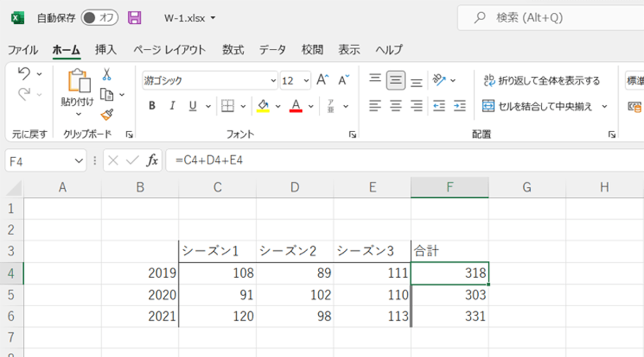Open the underline style dropdown
The width and height of the screenshot is (644, 357).
click(208, 106)
